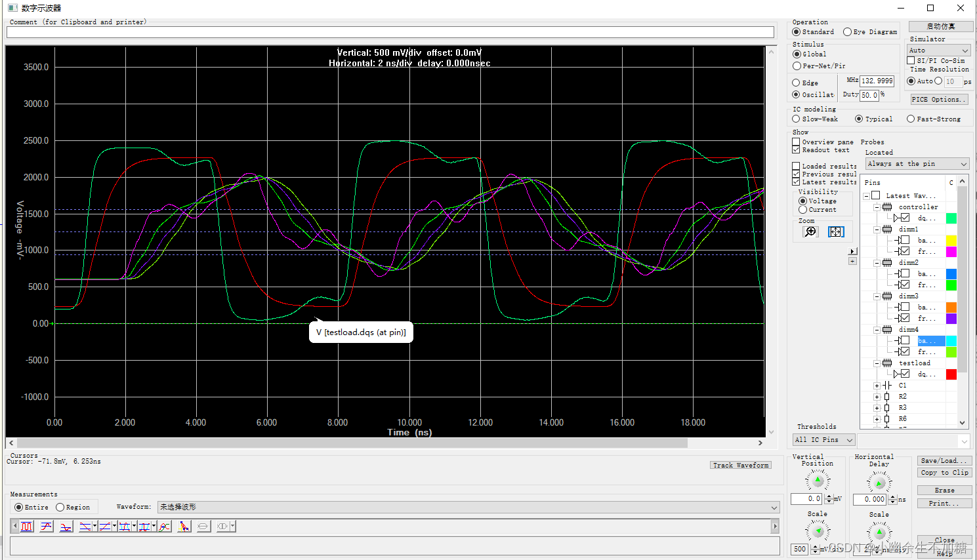
Task: Click the fit-to-window zoom icon
Action: 836,231
